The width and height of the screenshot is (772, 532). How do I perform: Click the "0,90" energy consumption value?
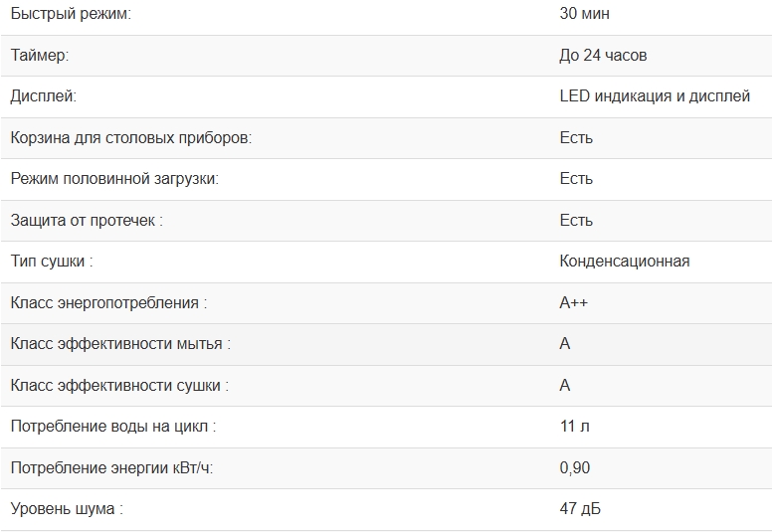pos(574,468)
